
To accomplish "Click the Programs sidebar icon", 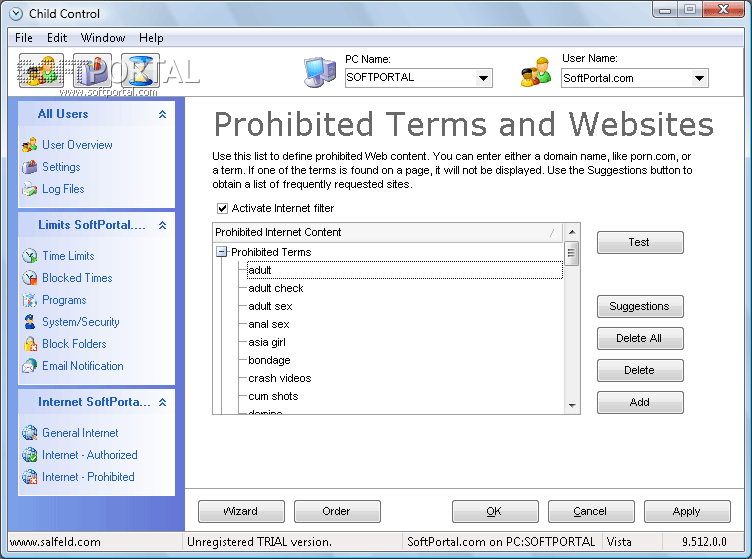I will [30, 300].
